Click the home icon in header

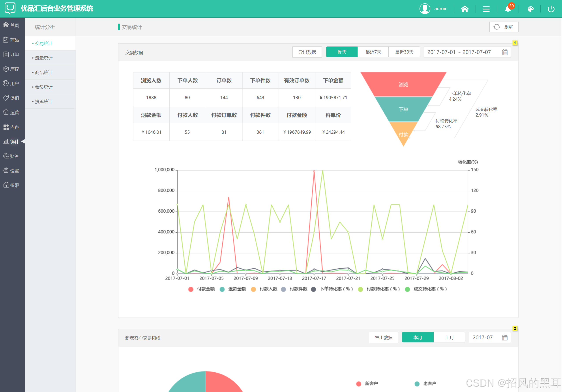click(465, 9)
